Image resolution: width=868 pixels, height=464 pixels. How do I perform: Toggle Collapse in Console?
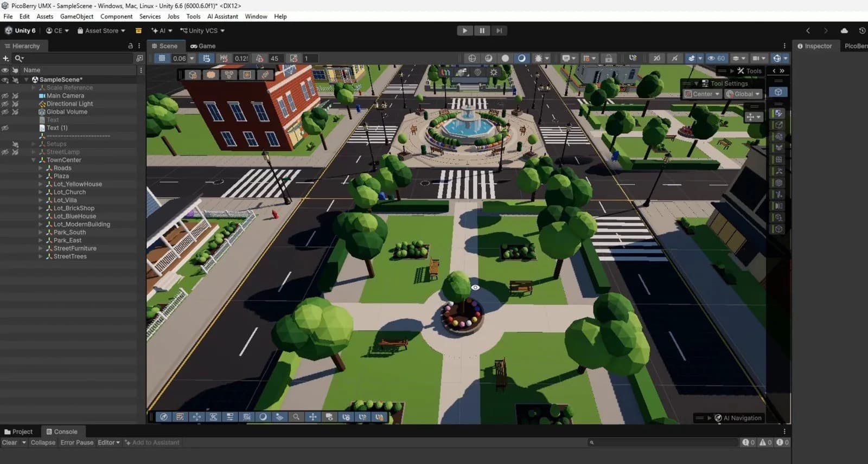[x=43, y=443]
